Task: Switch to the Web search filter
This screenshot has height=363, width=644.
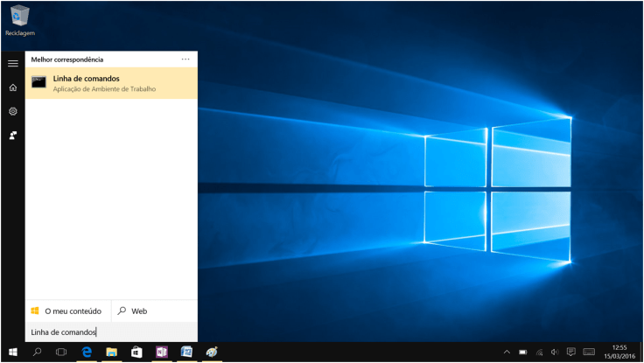Action: pos(133,311)
